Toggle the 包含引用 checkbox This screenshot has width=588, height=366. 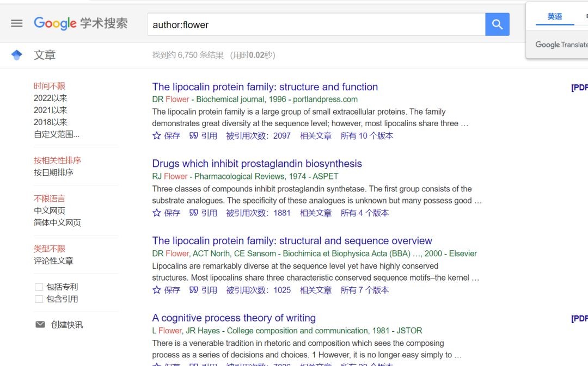(x=39, y=299)
